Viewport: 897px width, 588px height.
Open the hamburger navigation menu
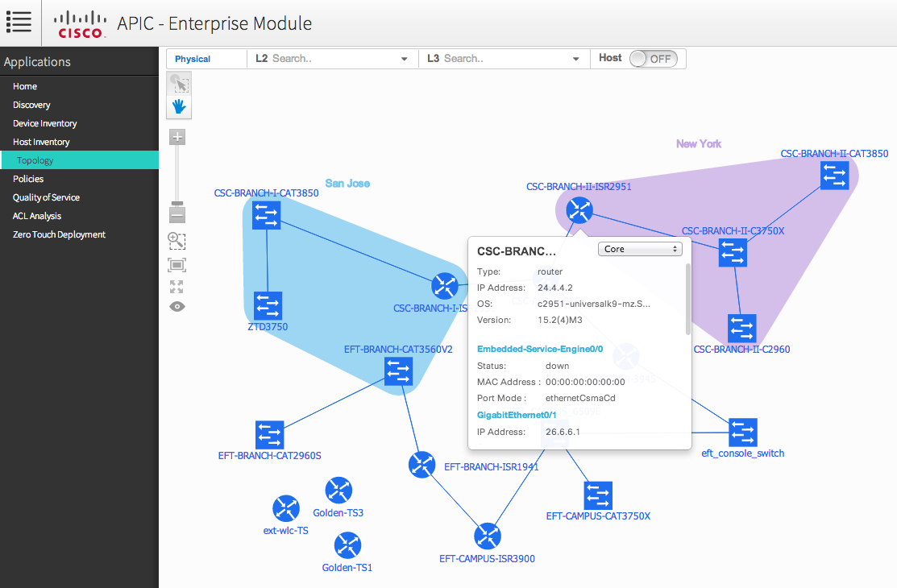pyautogui.click(x=19, y=22)
